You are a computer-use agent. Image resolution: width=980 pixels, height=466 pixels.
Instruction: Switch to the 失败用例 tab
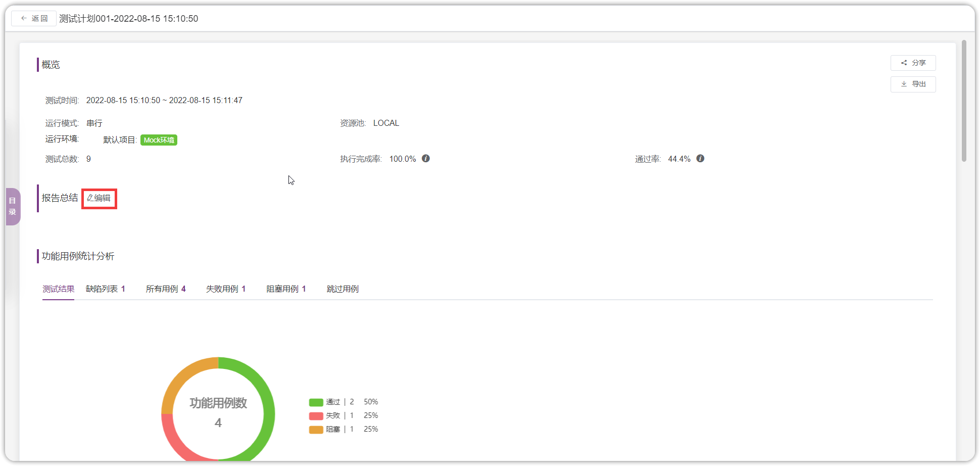pos(226,289)
